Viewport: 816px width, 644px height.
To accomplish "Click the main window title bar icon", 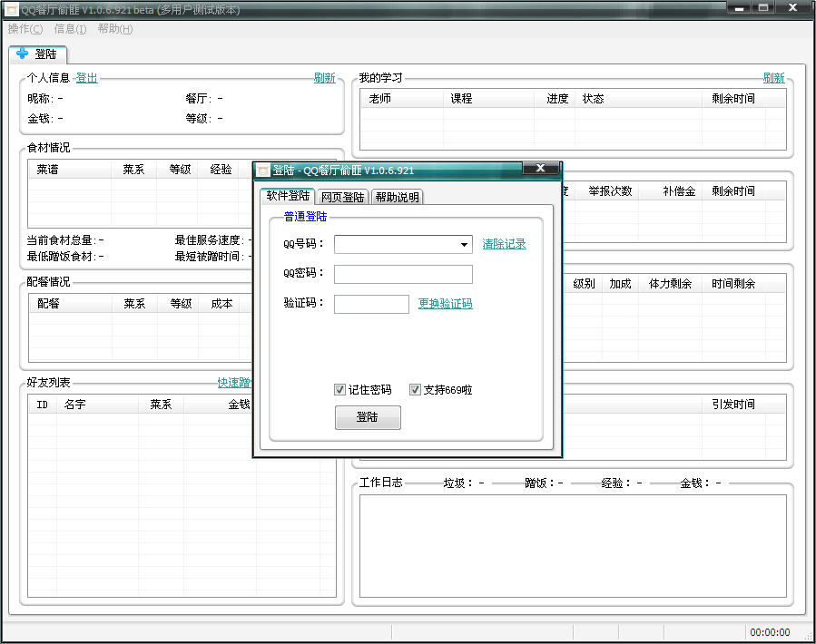I will [11, 10].
